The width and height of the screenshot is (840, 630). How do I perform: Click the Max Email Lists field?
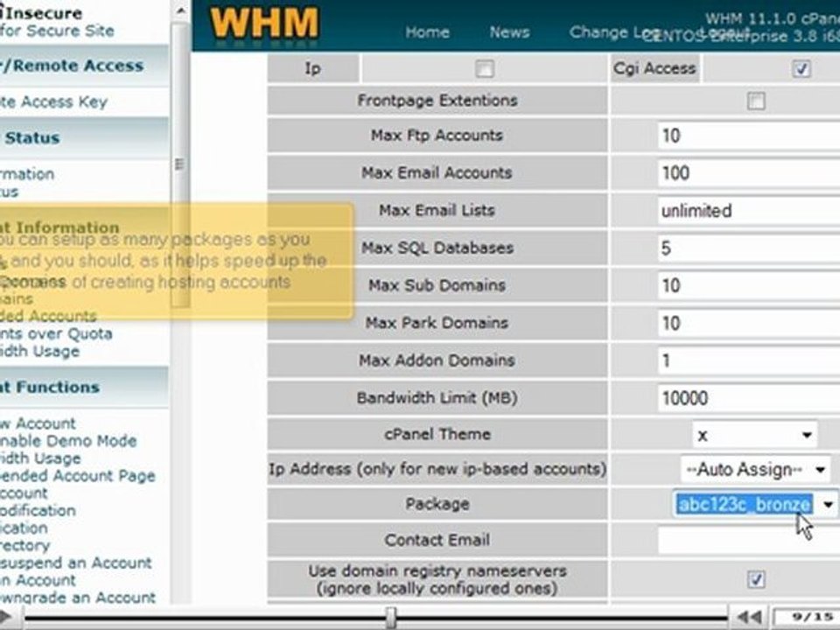point(749,211)
